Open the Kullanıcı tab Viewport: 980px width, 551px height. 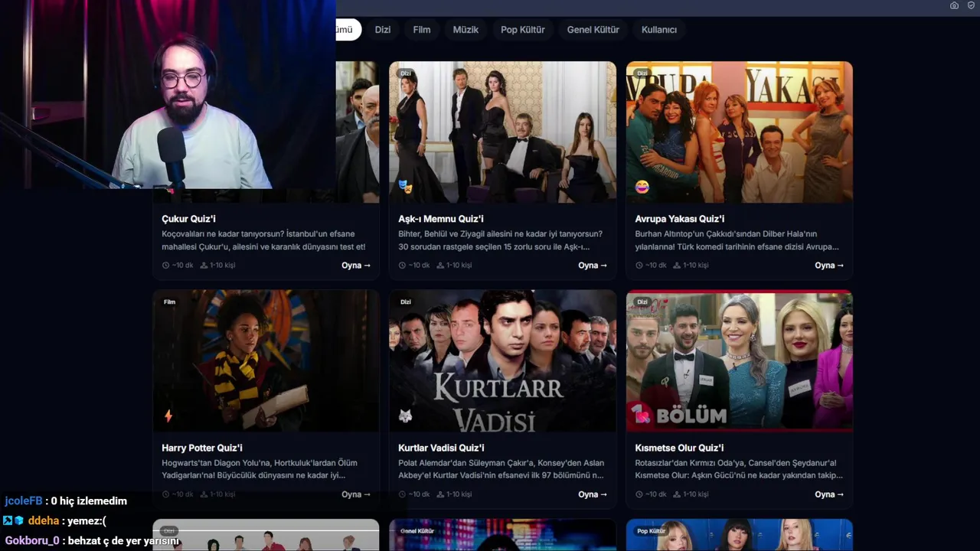(x=659, y=30)
